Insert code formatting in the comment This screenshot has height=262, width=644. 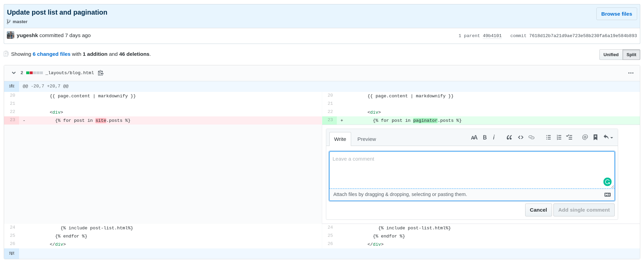click(521, 137)
